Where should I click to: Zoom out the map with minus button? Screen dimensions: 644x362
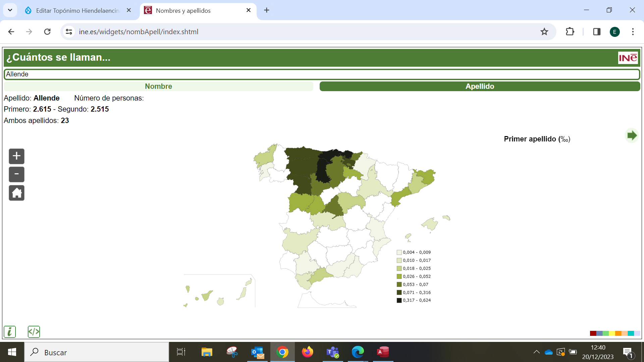16,174
